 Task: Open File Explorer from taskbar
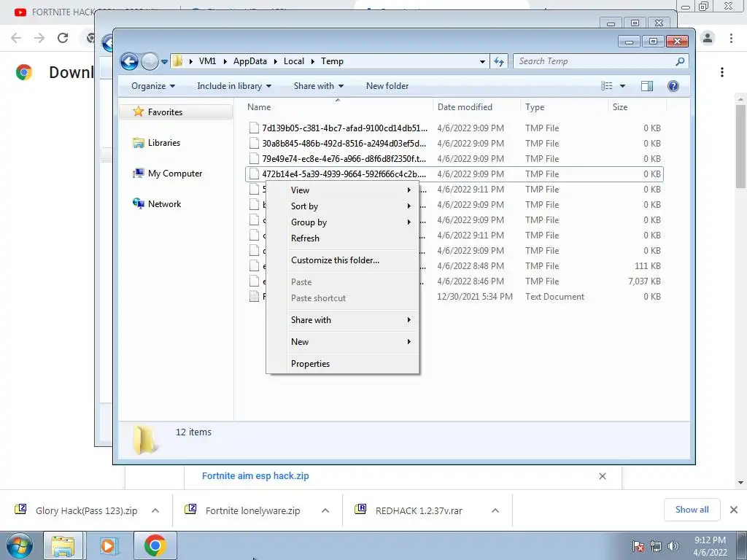click(63, 545)
